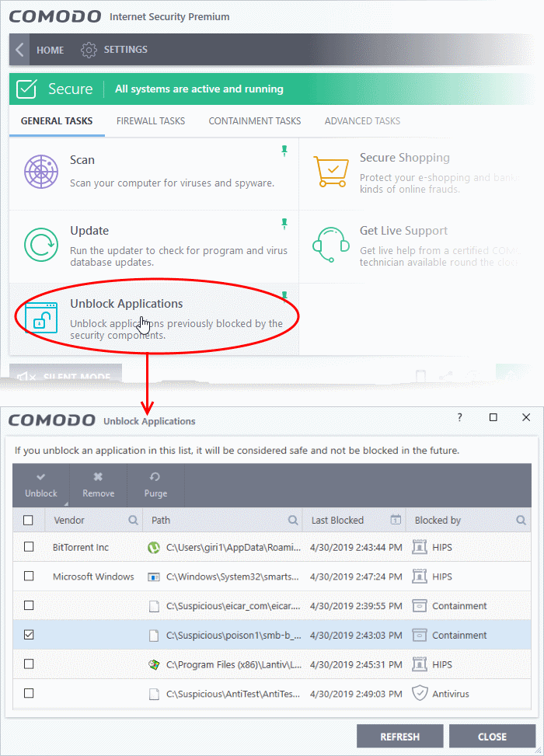Open the Last Blocked calendar filter
This screenshot has width=544, height=756.
[396, 520]
